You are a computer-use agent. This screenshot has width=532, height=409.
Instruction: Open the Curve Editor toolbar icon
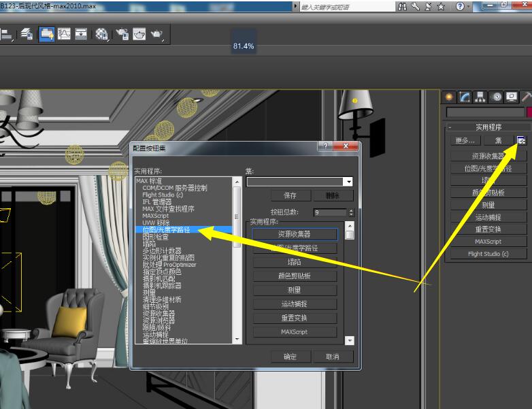64,34
